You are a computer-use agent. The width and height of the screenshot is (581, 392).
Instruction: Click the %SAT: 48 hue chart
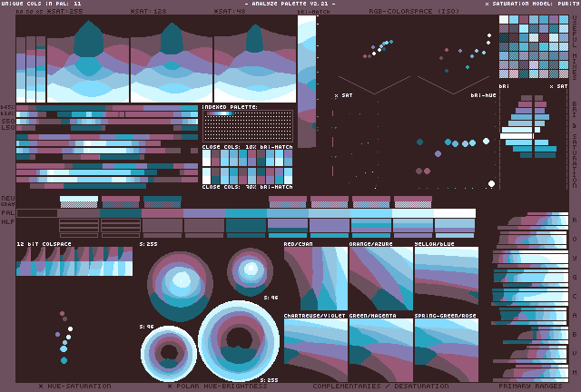(x=255, y=61)
